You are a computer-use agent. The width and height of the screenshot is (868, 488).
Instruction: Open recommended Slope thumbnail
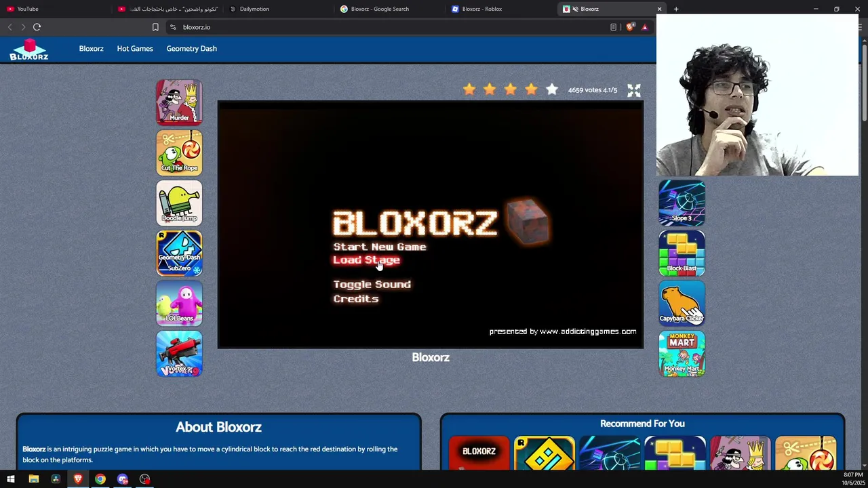tap(610, 453)
